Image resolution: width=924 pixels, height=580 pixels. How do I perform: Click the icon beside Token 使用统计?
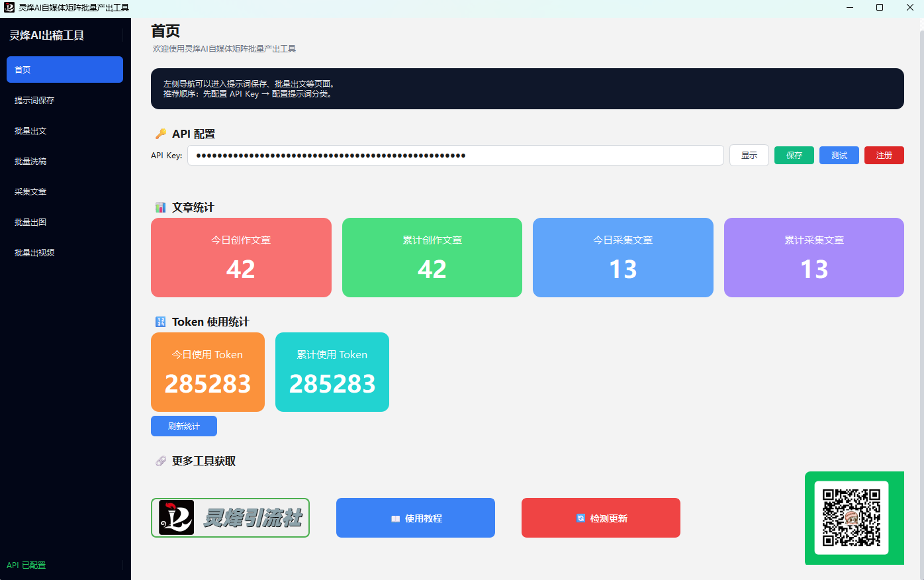coord(160,322)
